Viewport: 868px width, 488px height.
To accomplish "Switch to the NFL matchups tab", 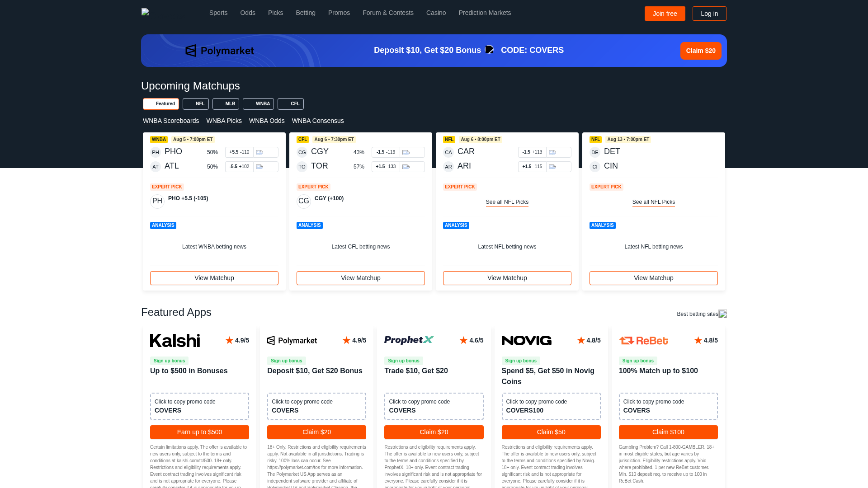I will click(x=196, y=104).
